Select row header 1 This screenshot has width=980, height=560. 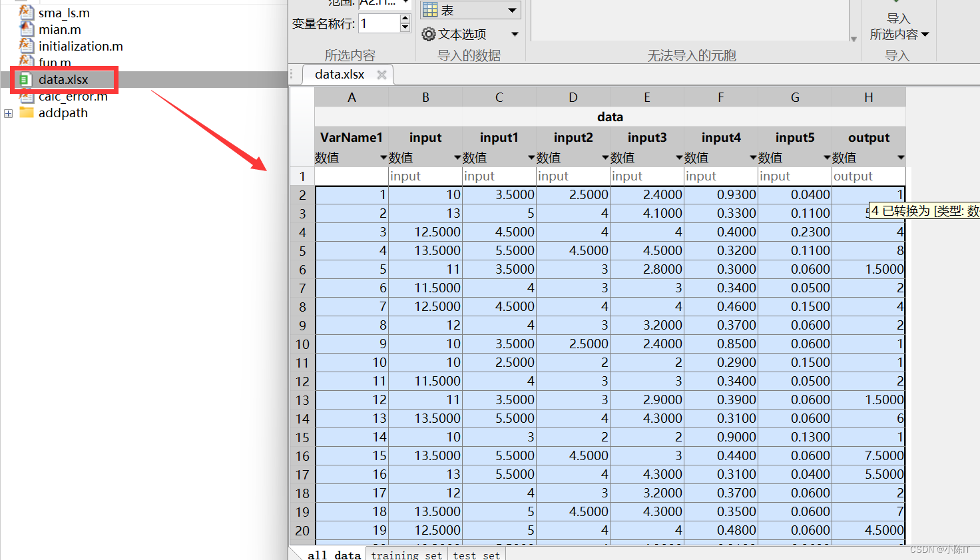[302, 176]
